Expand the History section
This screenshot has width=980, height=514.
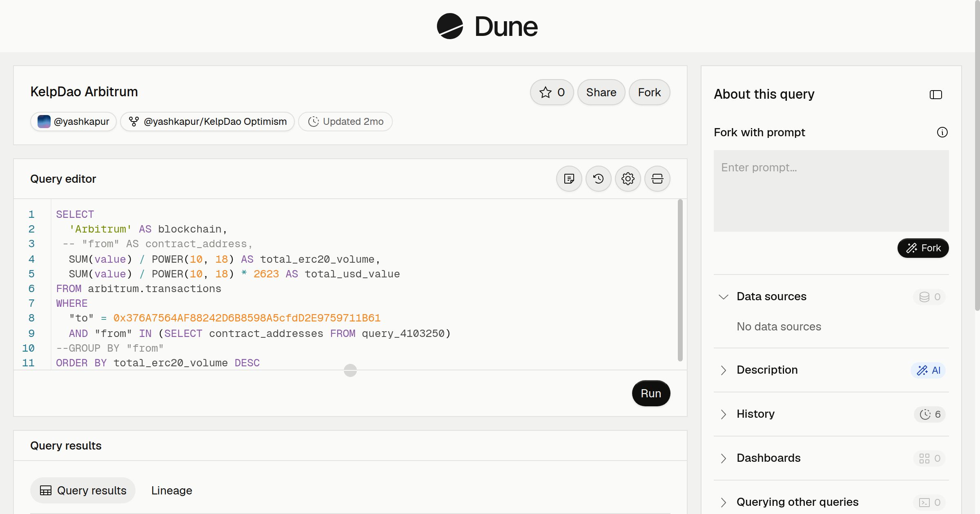click(x=723, y=414)
